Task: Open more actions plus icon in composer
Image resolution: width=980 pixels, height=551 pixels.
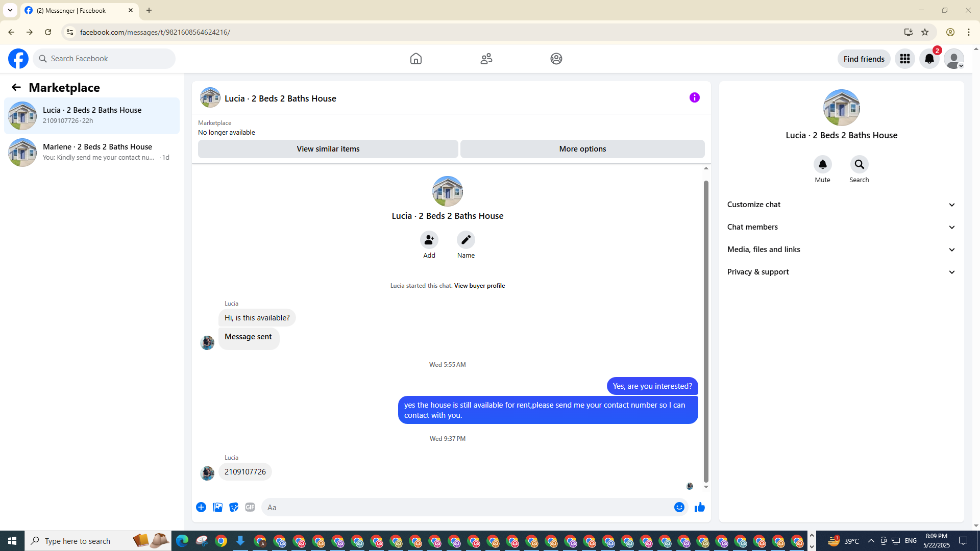Action: tap(201, 507)
